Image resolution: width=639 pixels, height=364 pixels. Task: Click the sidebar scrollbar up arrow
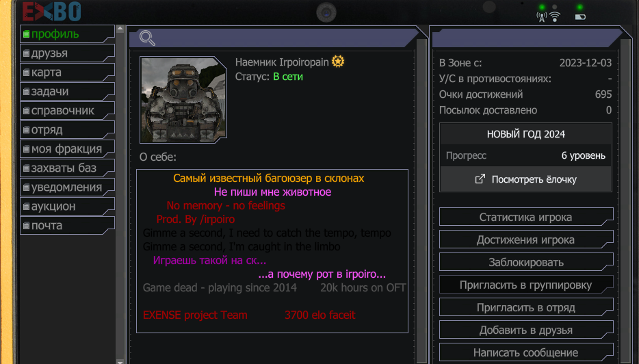click(120, 29)
